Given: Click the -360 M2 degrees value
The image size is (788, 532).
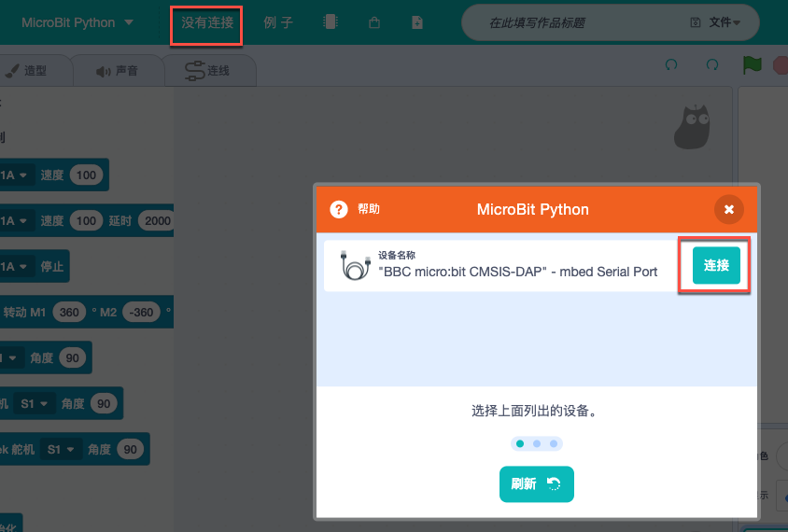Looking at the screenshot, I should tap(141, 312).
